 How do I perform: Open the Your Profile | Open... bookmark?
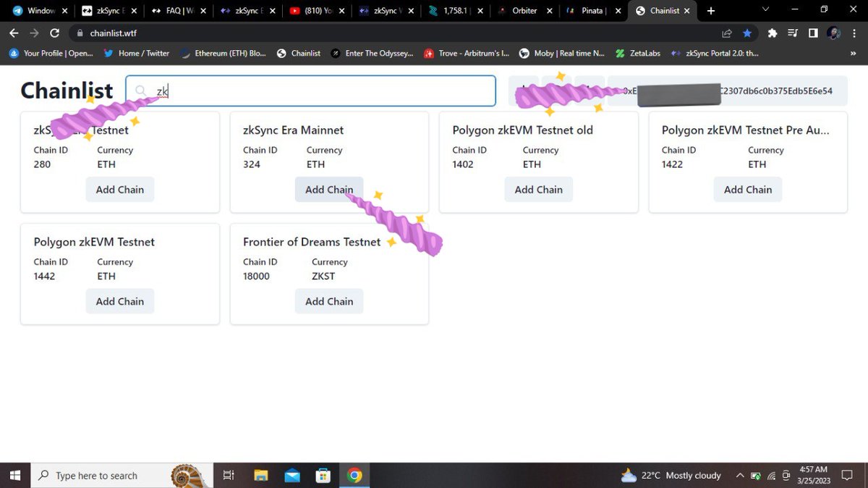[x=51, y=53]
